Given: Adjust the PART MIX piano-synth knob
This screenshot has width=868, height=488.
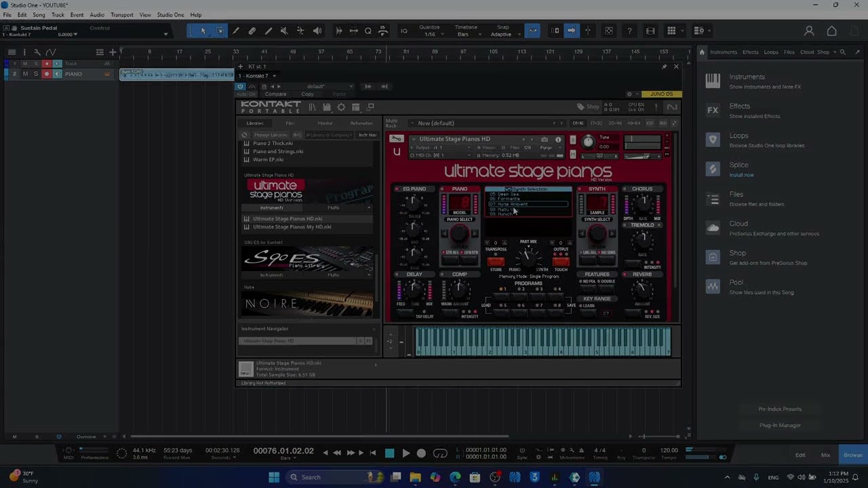Looking at the screenshot, I should (x=528, y=257).
